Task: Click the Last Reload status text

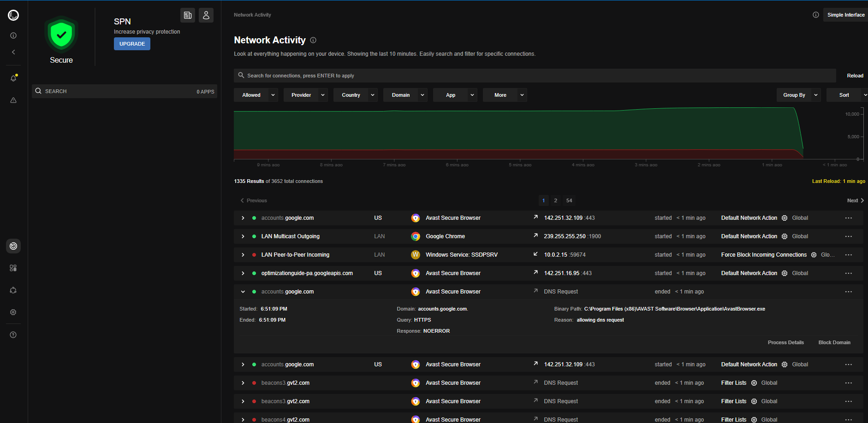Action: point(838,181)
